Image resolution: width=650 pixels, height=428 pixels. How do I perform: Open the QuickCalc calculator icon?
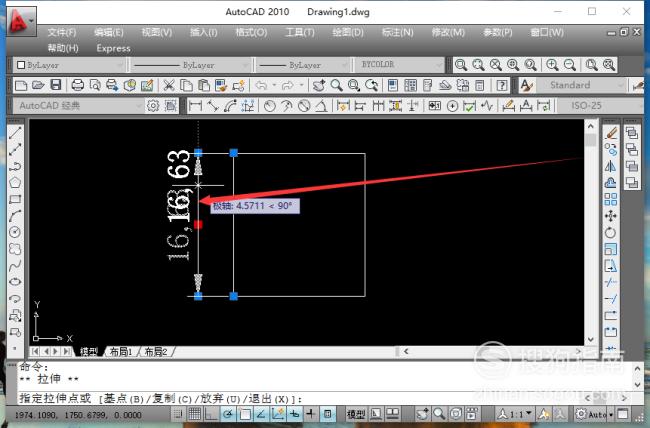480,85
